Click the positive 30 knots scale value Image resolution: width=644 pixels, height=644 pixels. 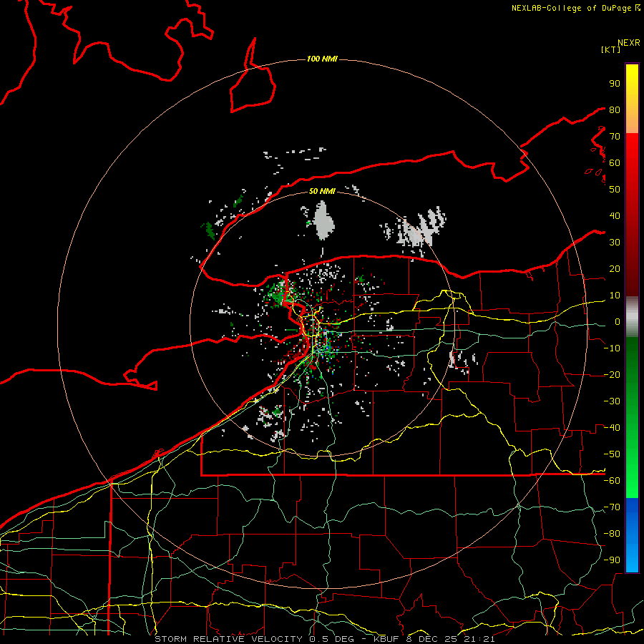pyautogui.click(x=615, y=243)
